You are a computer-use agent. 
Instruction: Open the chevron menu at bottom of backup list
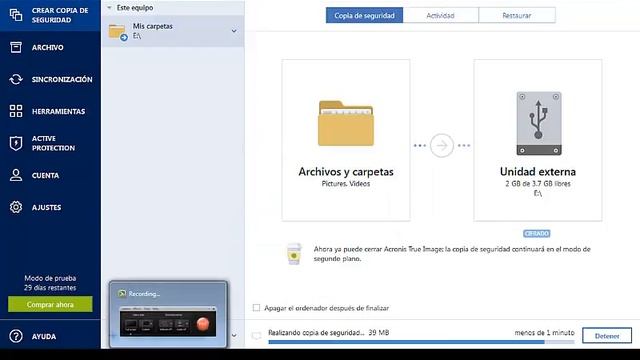point(234,336)
